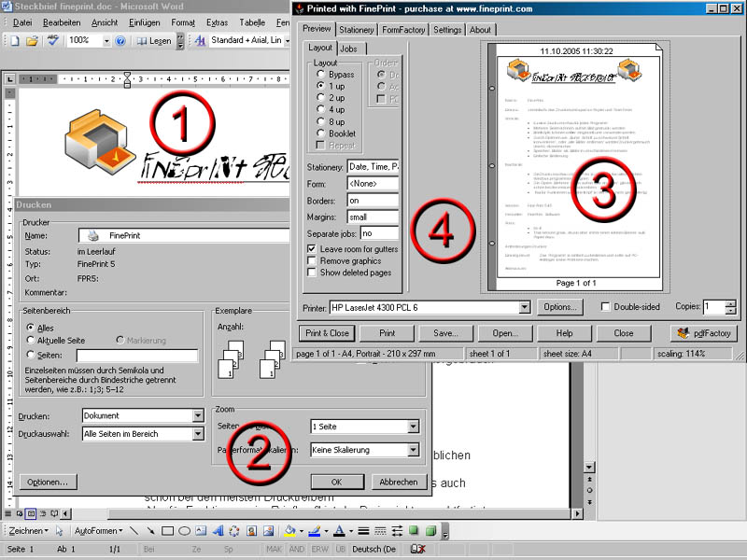
Task: Open the Einfügen menu
Action: [x=144, y=21]
